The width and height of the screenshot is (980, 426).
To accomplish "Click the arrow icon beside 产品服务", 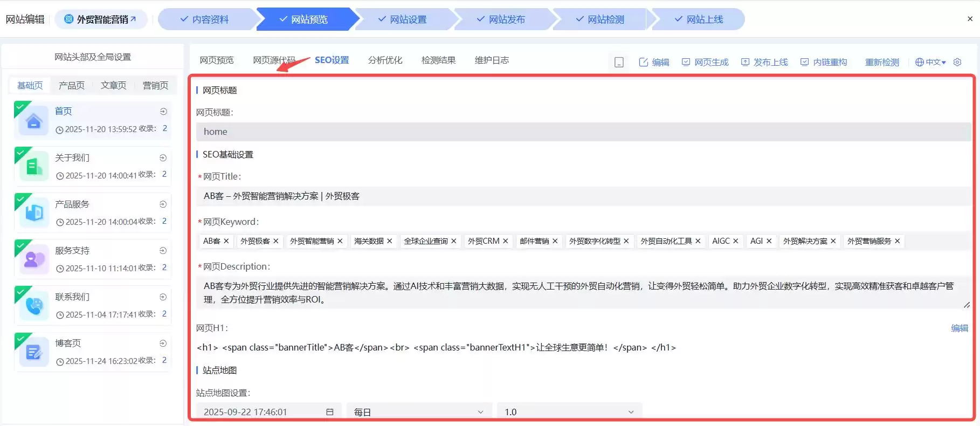I will (x=163, y=204).
